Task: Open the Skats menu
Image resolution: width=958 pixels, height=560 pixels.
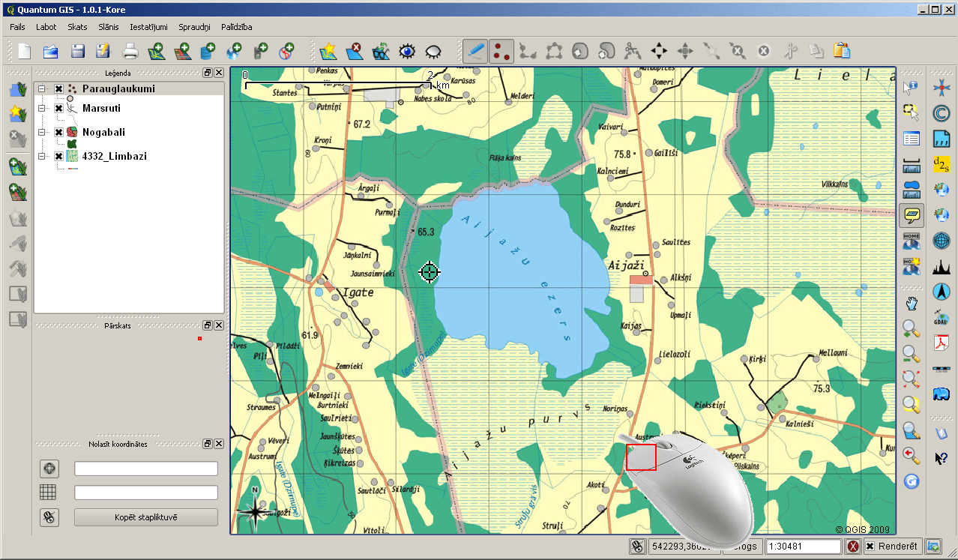Action: (x=77, y=27)
